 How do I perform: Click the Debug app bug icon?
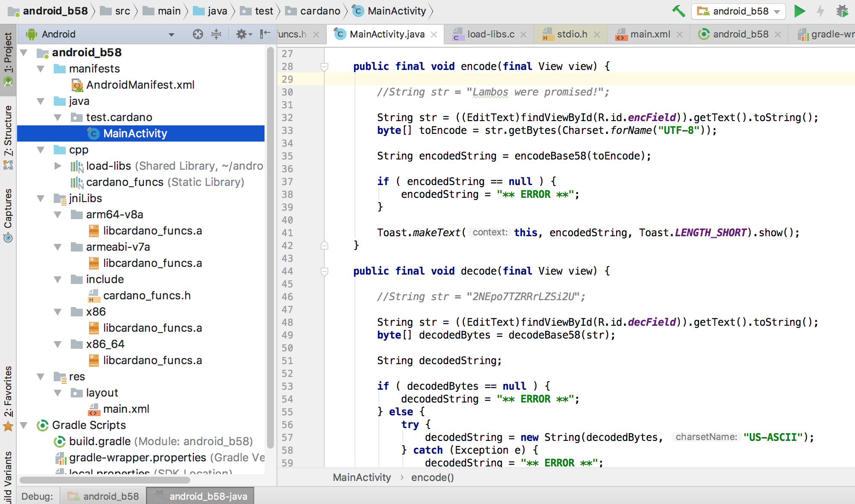click(x=842, y=11)
